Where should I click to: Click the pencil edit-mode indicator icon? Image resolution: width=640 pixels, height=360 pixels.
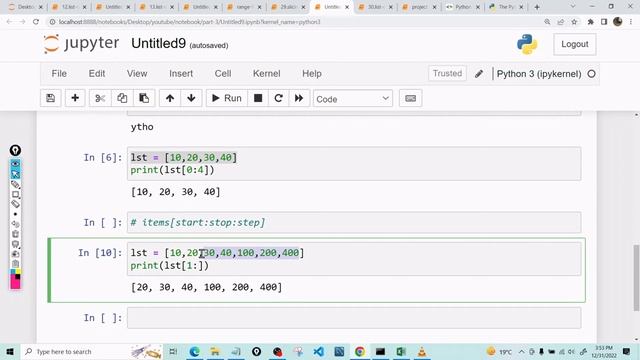pos(479,74)
